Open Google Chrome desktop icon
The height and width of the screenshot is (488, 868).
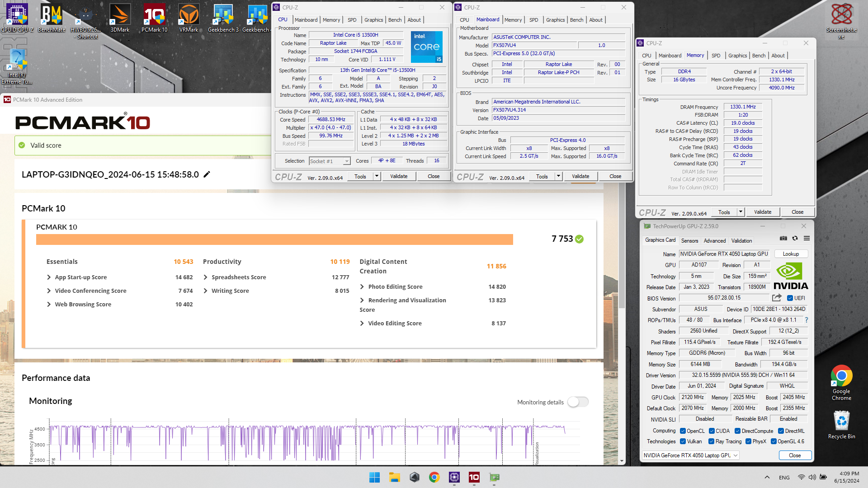tap(841, 383)
